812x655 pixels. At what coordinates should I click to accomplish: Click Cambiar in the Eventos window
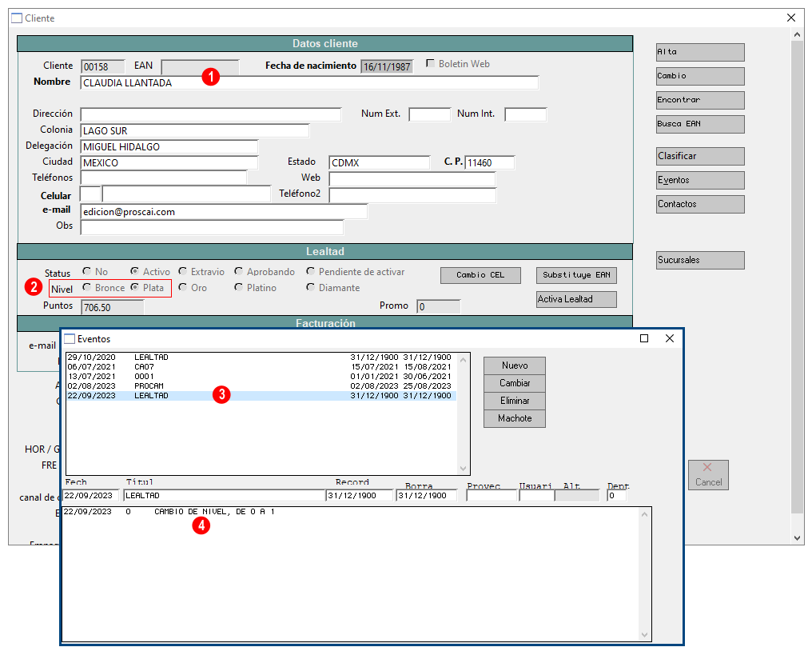coord(515,383)
